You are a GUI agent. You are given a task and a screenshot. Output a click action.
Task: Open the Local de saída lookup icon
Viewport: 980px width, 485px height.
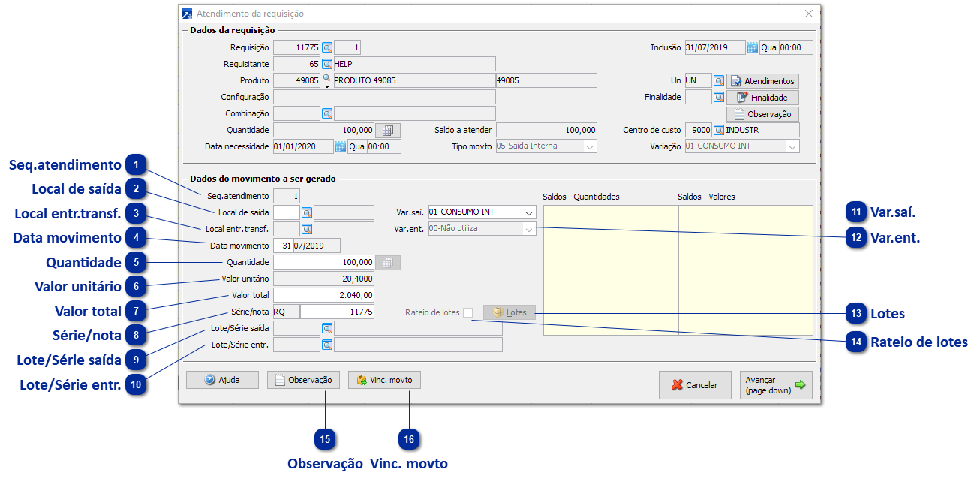(x=306, y=212)
